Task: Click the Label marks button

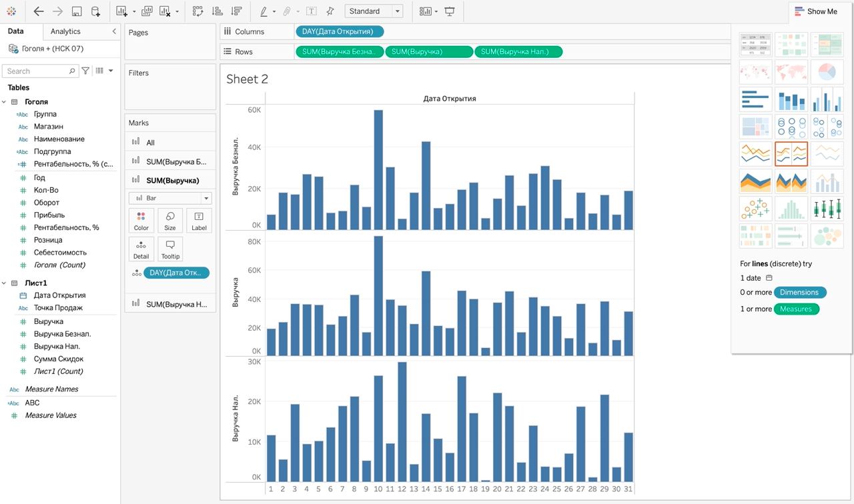Action: coord(199,221)
